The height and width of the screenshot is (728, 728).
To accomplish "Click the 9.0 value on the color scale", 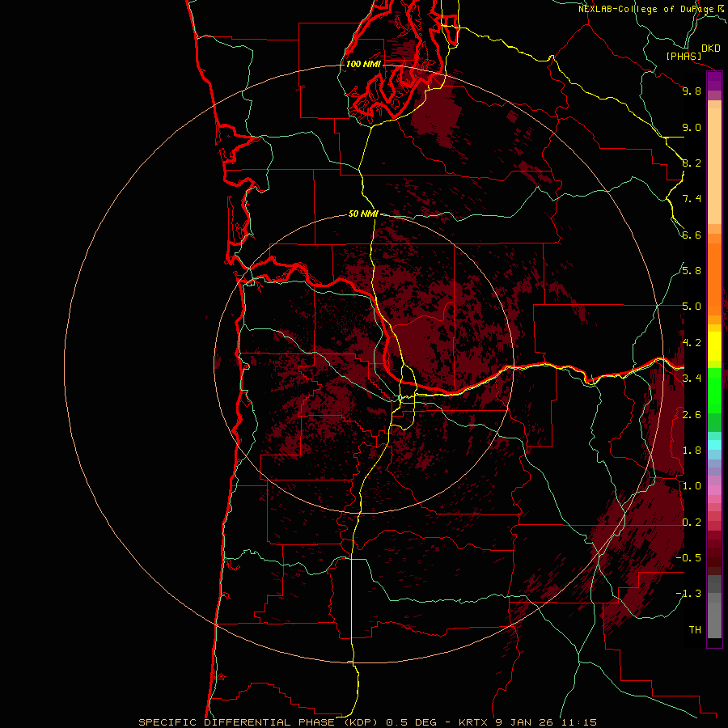I will tap(692, 127).
